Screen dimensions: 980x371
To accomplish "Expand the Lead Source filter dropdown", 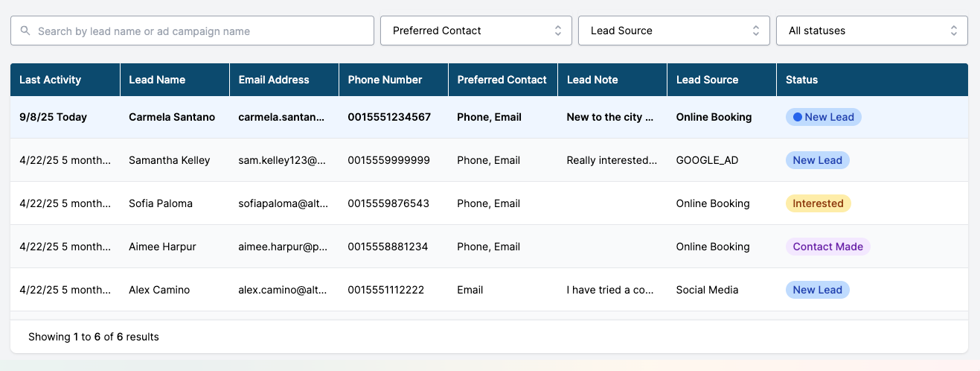I will pos(674,31).
